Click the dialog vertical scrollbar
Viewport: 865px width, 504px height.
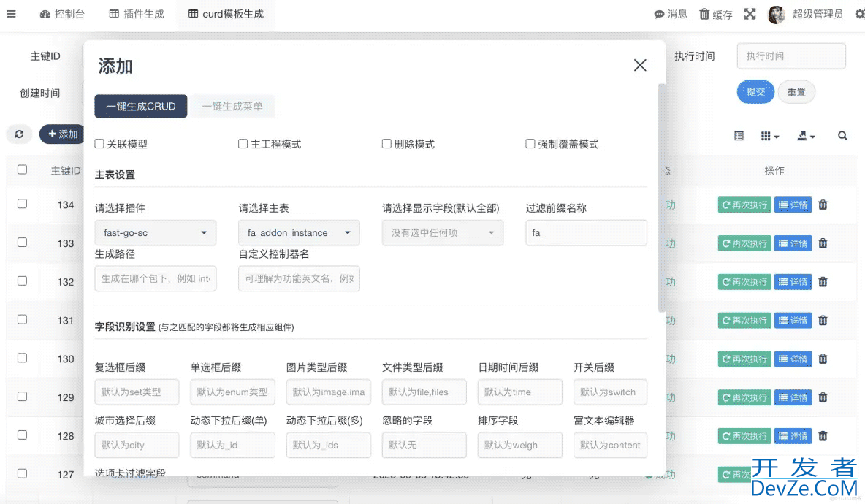662,199
